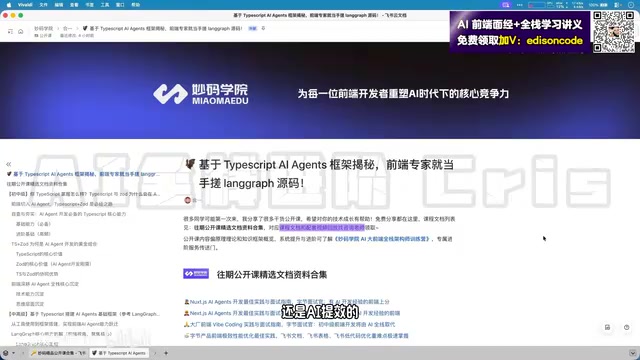Open the Vivaldi profile icon in tab bar
Viewport: 640px width, 360px height.
(x=5, y=353)
